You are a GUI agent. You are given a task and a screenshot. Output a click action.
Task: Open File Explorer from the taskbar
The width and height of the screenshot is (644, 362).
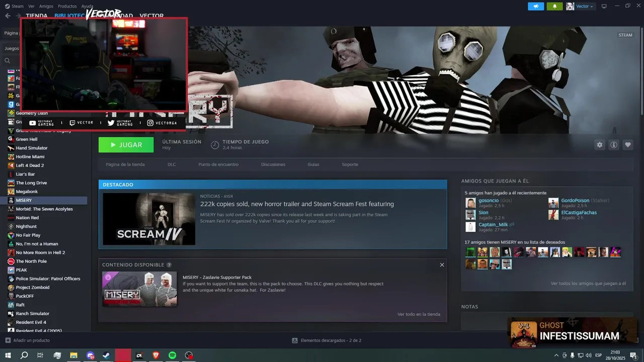pyautogui.click(x=73, y=355)
